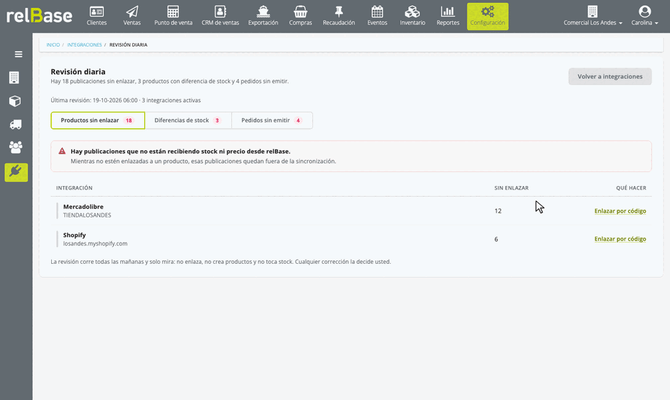Open the Recaudación pin icon
Image resolution: width=670 pixels, height=400 pixels.
point(339,12)
